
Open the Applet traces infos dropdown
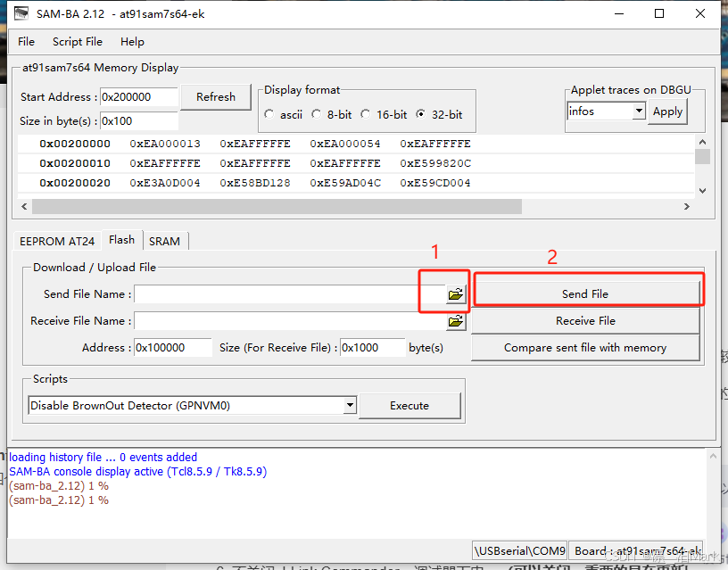click(639, 111)
